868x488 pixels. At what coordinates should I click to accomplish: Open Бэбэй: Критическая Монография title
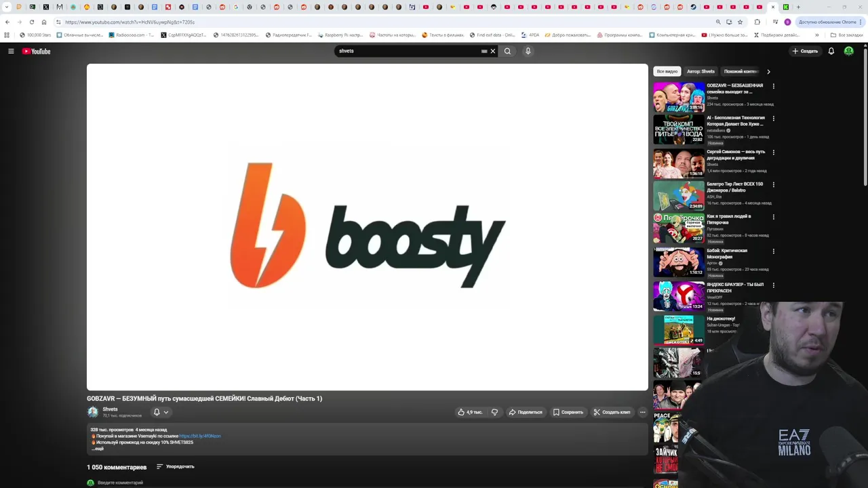tap(727, 253)
